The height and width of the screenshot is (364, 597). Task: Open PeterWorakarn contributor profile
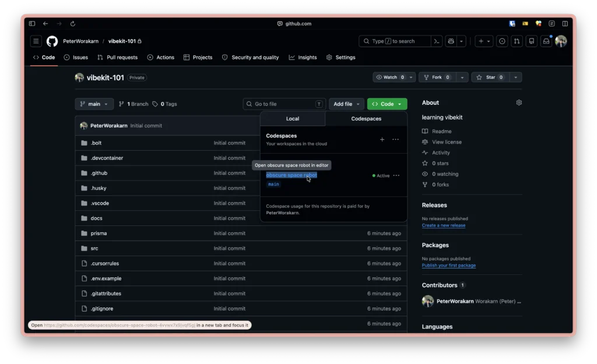tap(455, 301)
